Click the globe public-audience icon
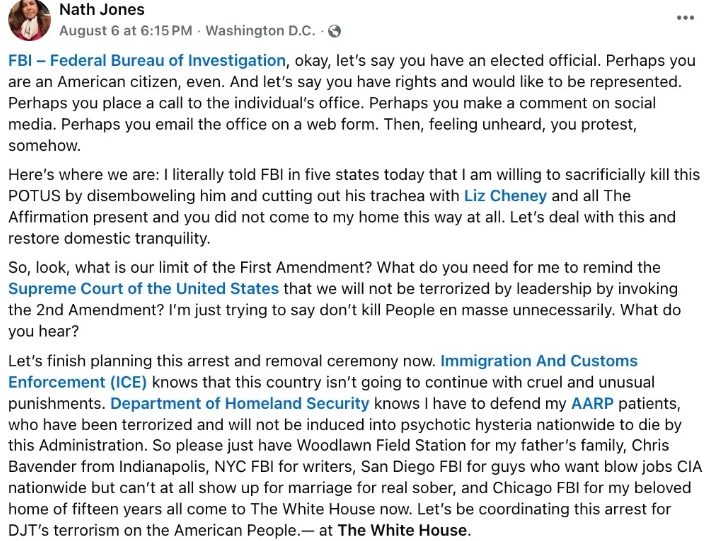Image resolution: width=721 pixels, height=541 pixels. pos(334,32)
